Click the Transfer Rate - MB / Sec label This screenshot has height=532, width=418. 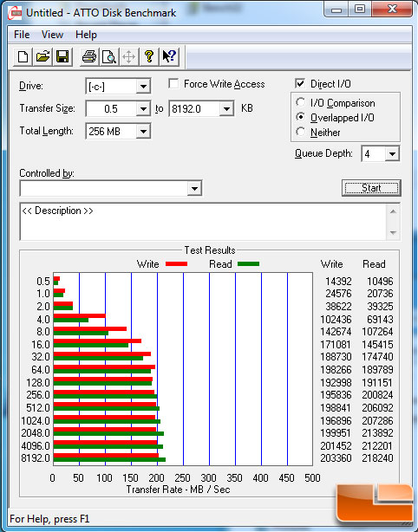click(179, 490)
